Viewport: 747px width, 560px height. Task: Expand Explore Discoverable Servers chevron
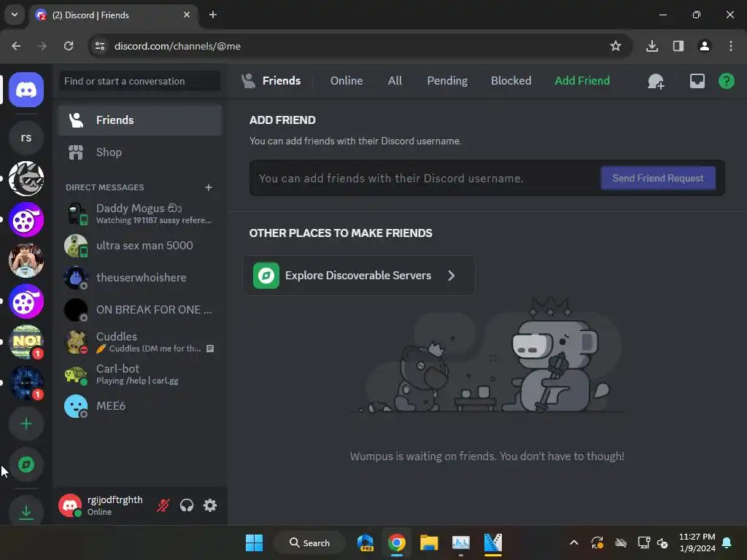point(451,276)
